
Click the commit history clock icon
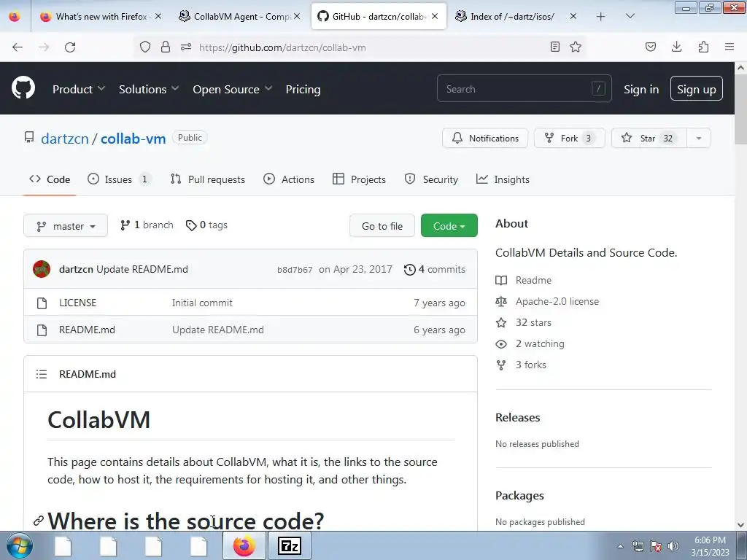point(410,270)
